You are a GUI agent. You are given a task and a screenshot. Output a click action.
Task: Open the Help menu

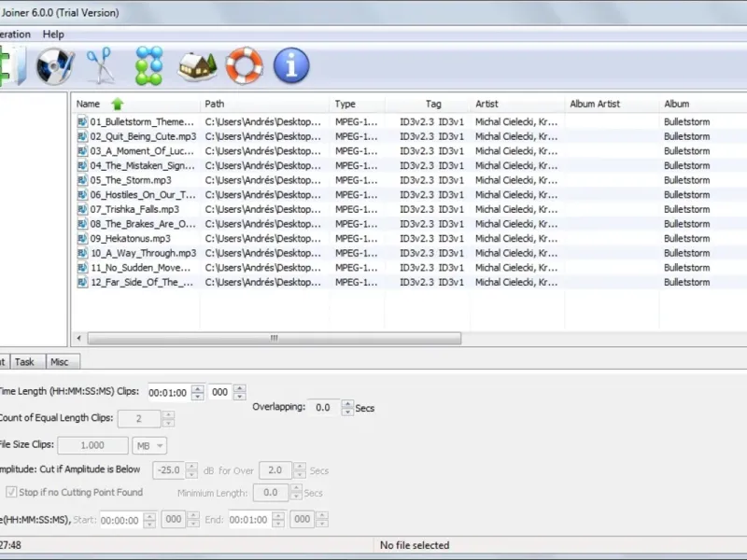tap(53, 35)
